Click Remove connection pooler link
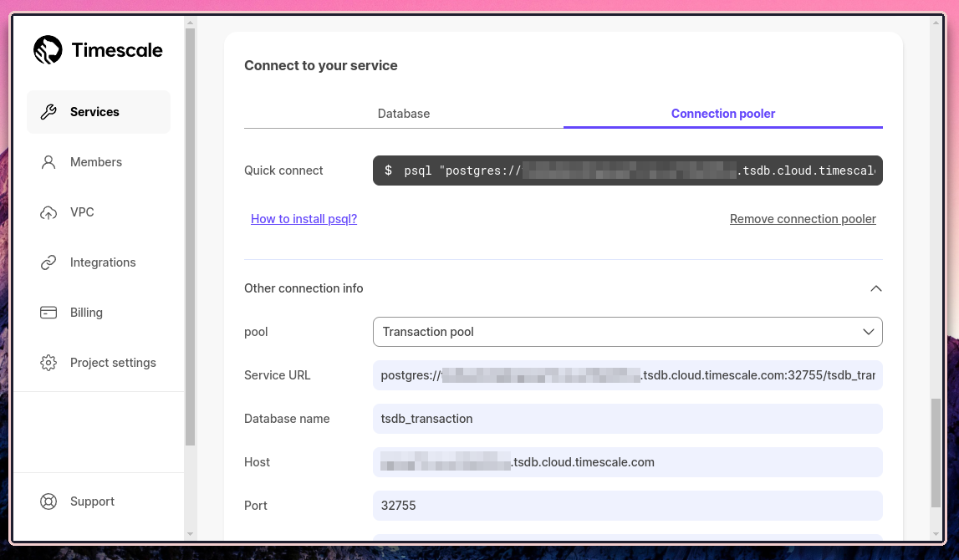The width and height of the screenshot is (959, 560). coord(803,219)
